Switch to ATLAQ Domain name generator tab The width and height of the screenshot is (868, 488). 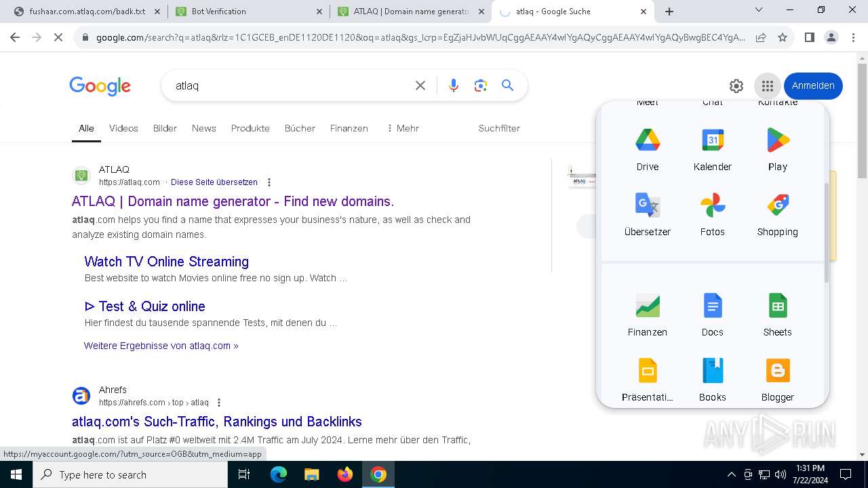pyautogui.click(x=410, y=12)
